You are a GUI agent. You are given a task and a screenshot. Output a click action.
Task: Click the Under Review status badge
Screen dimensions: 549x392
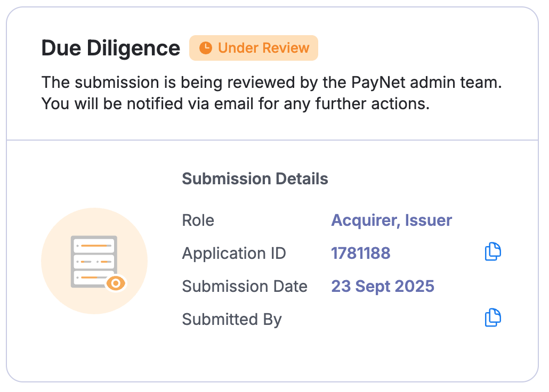tap(254, 48)
